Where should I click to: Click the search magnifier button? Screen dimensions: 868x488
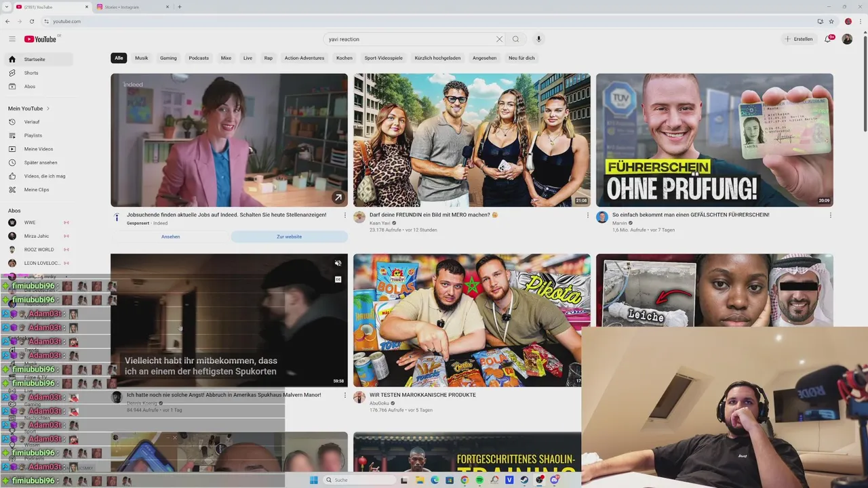(516, 39)
